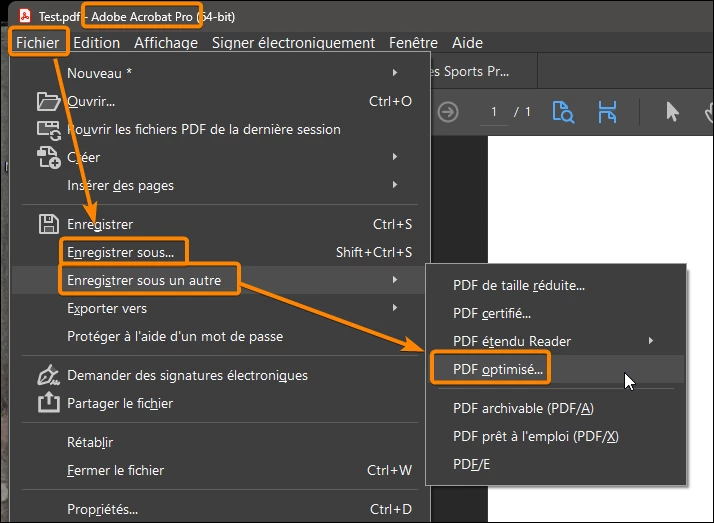The image size is (714, 523).
Task: Click the share upload icon
Action: (x=49, y=403)
